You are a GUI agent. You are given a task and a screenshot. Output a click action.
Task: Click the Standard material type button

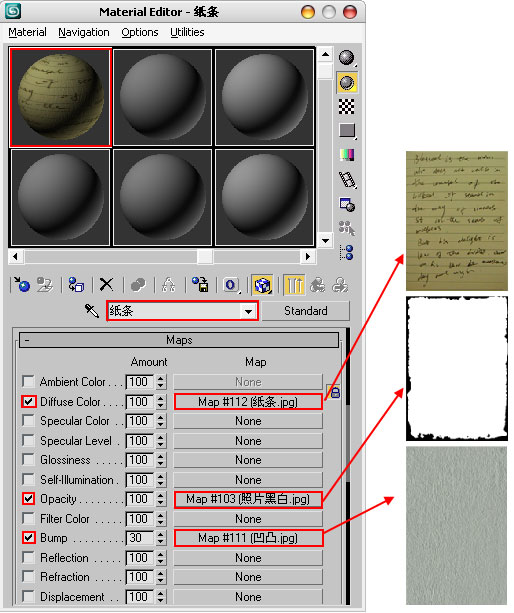[306, 311]
